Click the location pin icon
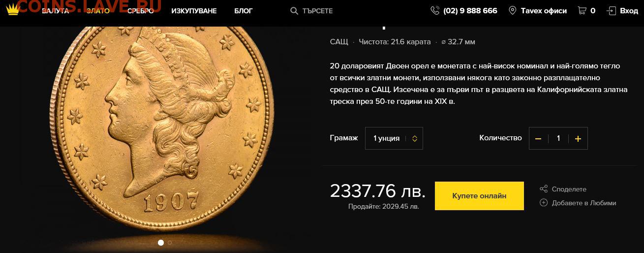This screenshot has height=253, width=644. pos(512,10)
